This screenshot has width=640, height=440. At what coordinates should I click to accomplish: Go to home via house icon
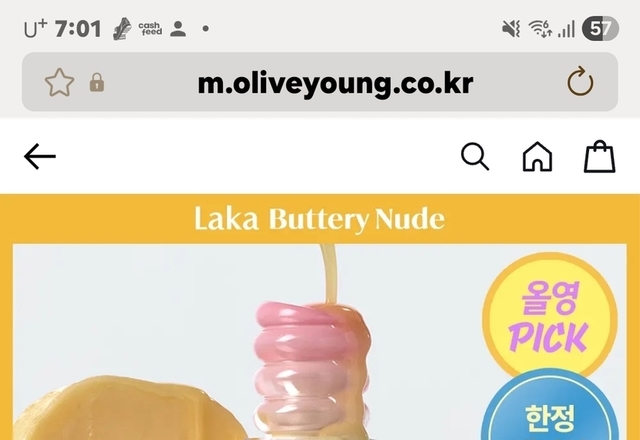pyautogui.click(x=537, y=156)
